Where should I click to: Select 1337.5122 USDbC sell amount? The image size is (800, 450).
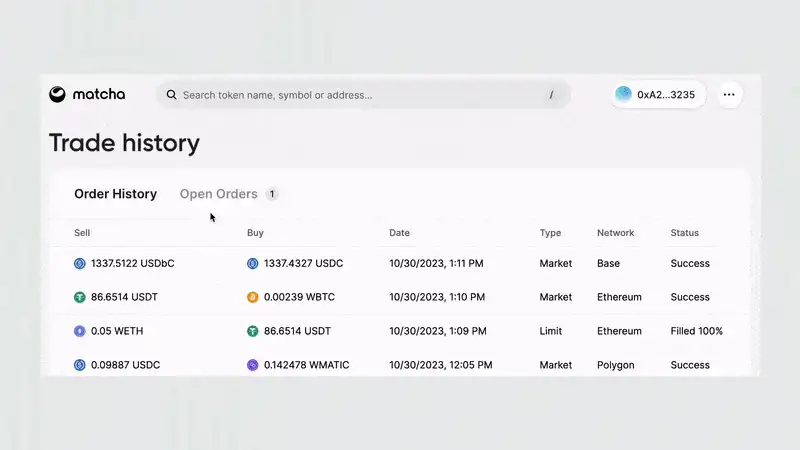tap(133, 263)
